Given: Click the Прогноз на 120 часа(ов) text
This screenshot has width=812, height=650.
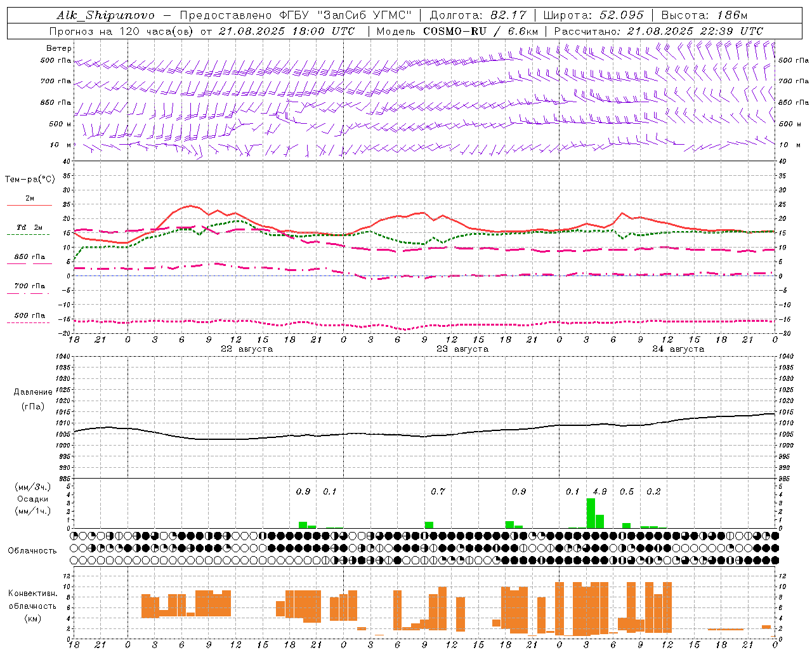Looking at the screenshot, I should [122, 31].
